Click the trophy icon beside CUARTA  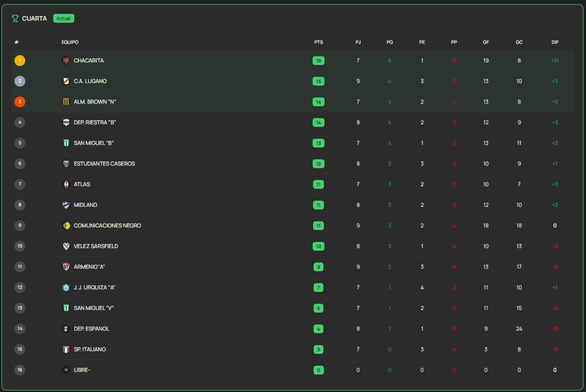(x=15, y=19)
